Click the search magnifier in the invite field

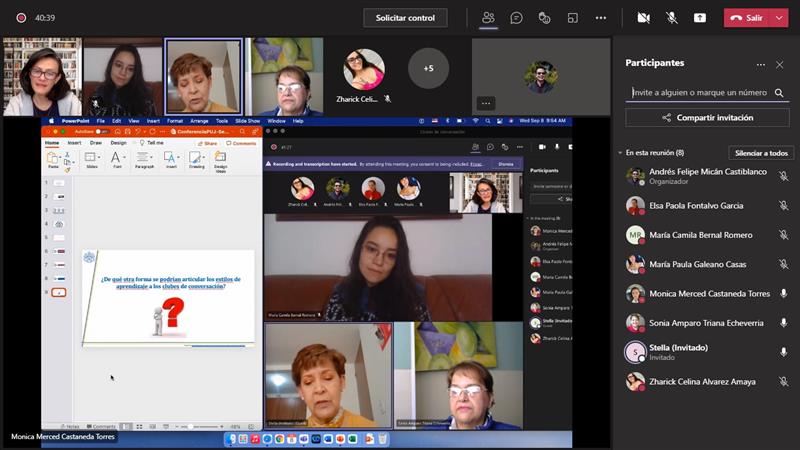[x=779, y=93]
